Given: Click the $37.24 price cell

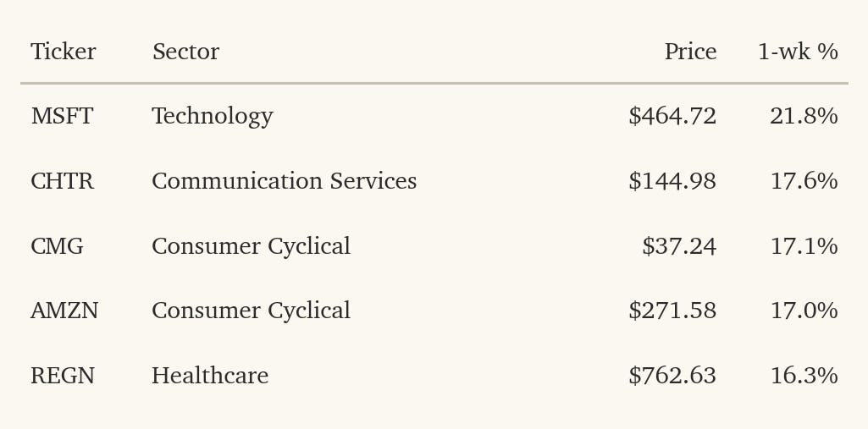Looking at the screenshot, I should click(x=679, y=246).
